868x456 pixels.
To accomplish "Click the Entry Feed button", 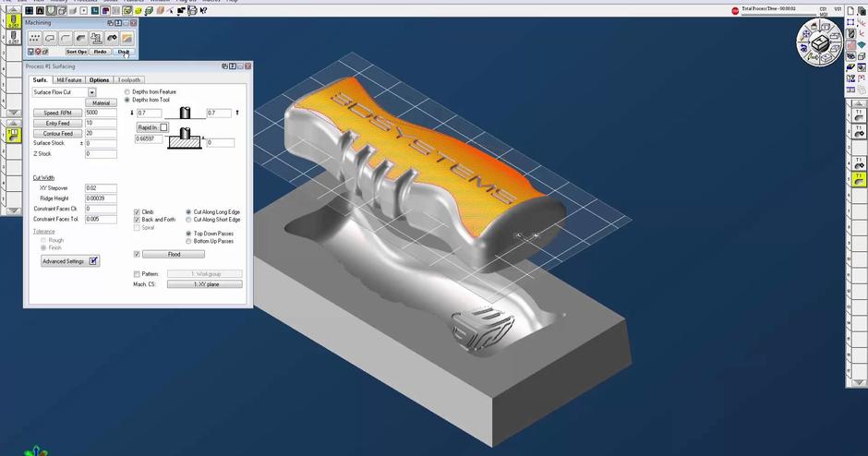I will click(x=57, y=124).
